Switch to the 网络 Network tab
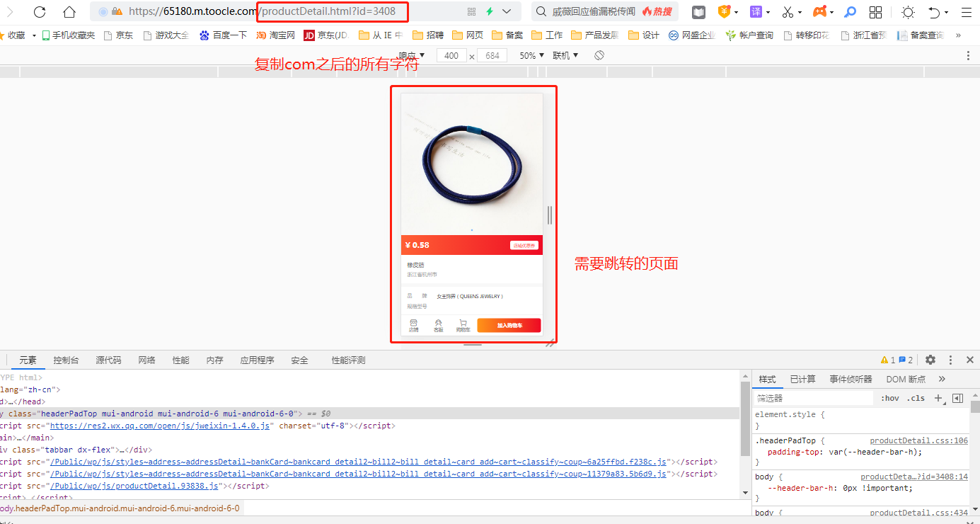 146,360
